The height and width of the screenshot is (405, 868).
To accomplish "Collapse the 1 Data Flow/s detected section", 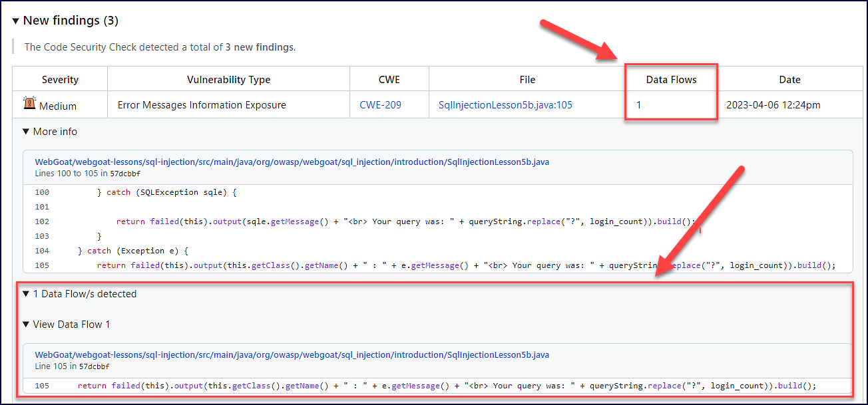I will click(x=26, y=294).
